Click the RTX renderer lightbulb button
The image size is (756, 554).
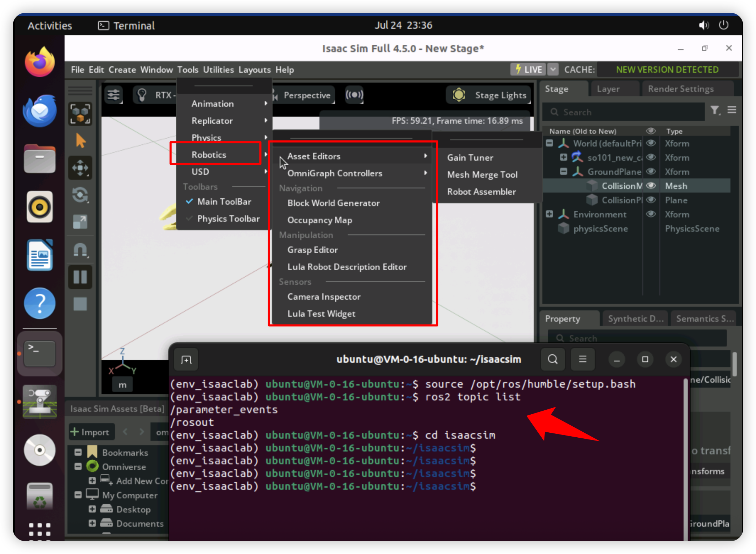[x=142, y=95]
